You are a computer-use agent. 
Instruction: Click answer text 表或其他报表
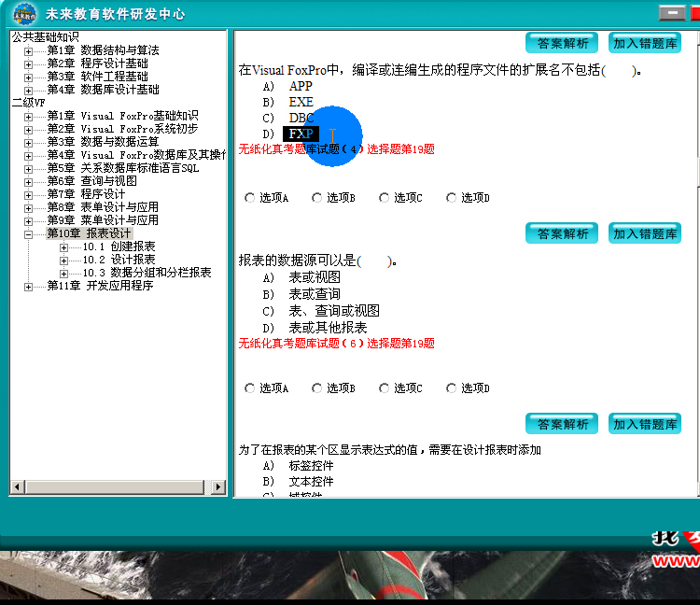(x=328, y=328)
